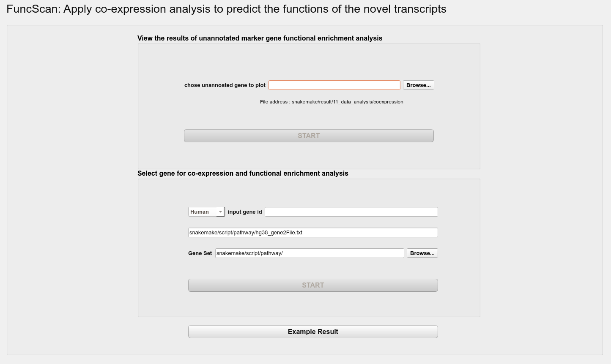The width and height of the screenshot is (611, 364).
Task: Browse for unannotated gene file to plot
Action: 418,85
